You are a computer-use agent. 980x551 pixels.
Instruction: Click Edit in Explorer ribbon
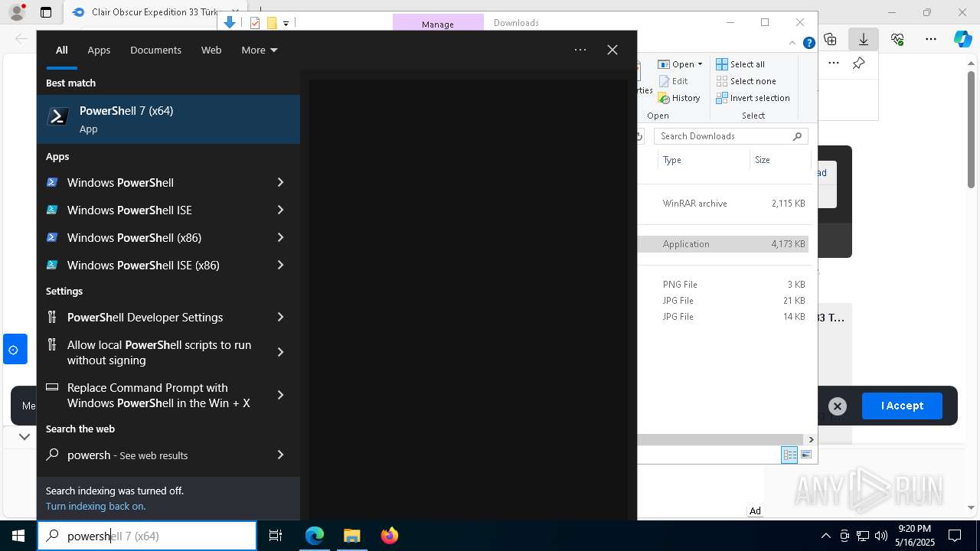coord(673,81)
